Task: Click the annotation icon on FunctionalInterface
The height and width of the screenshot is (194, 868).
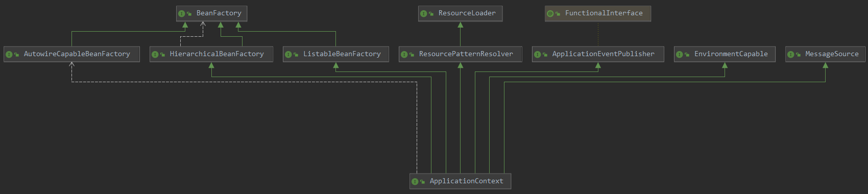Action: 550,14
